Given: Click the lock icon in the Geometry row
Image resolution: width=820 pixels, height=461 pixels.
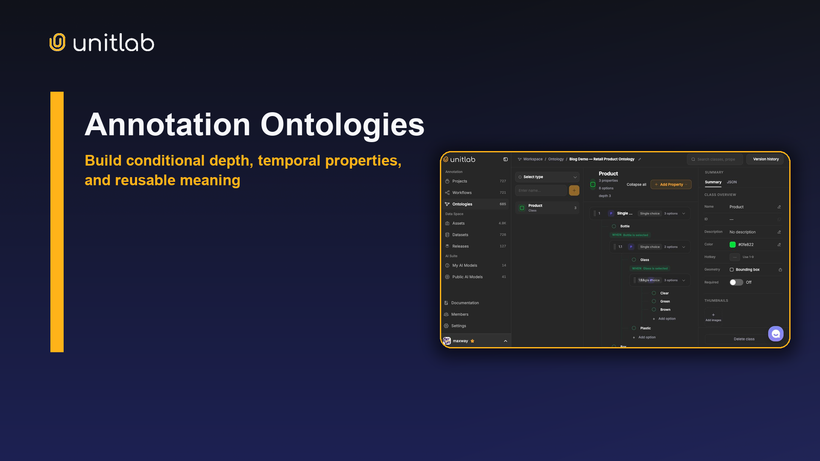Looking at the screenshot, I should click(x=780, y=270).
